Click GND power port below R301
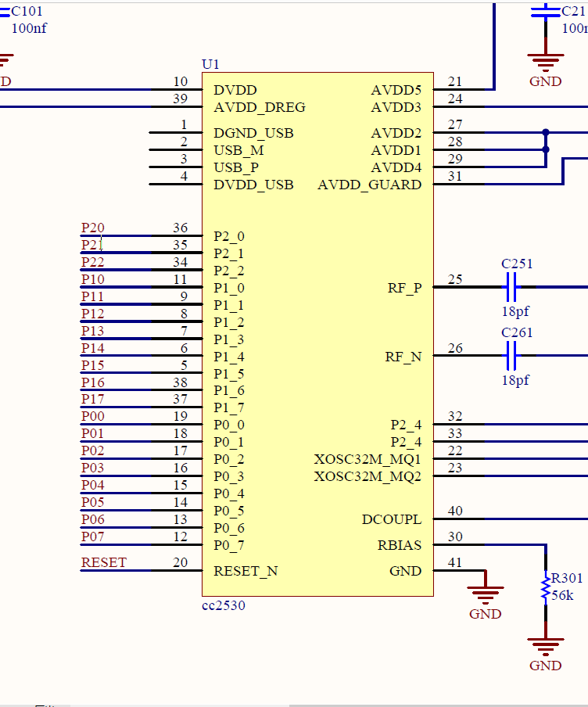The width and height of the screenshot is (588, 707). 546,651
